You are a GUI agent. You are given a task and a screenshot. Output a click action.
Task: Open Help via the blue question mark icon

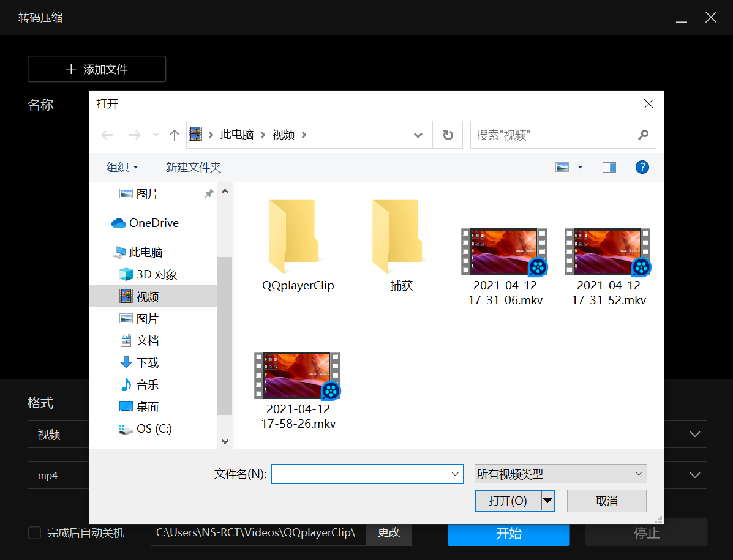[x=642, y=166]
